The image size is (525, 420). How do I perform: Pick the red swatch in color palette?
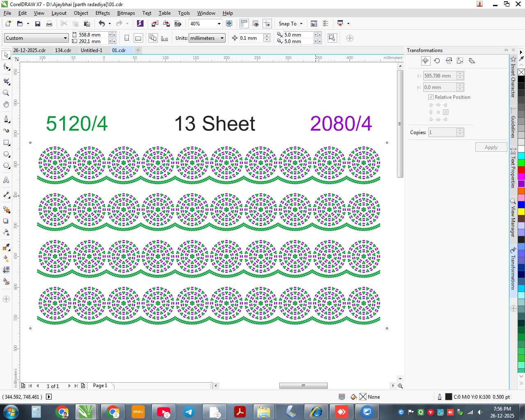[x=521, y=170]
